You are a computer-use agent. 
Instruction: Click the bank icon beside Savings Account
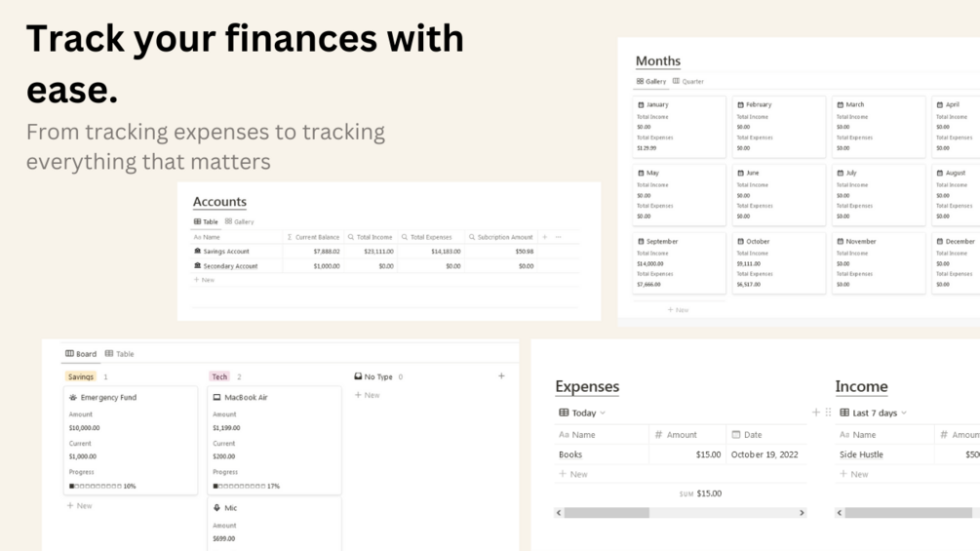coord(197,252)
